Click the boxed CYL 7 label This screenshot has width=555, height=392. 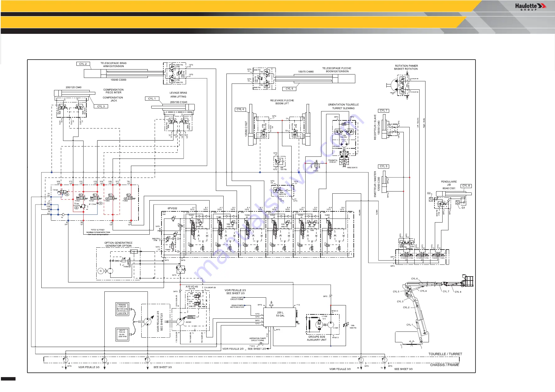384,110
